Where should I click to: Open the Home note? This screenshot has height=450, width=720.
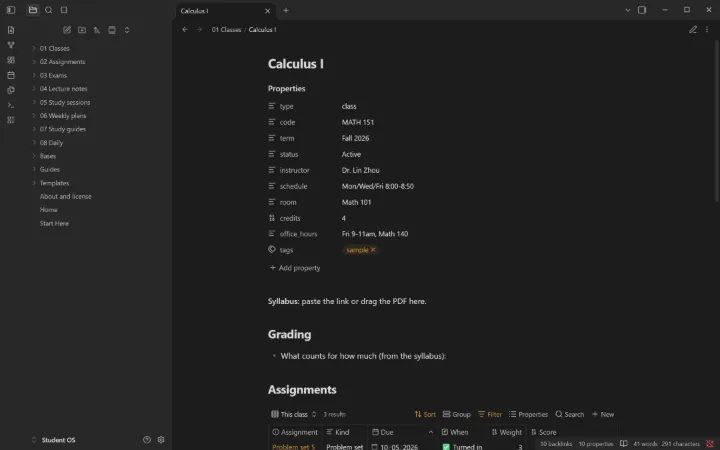coord(49,210)
